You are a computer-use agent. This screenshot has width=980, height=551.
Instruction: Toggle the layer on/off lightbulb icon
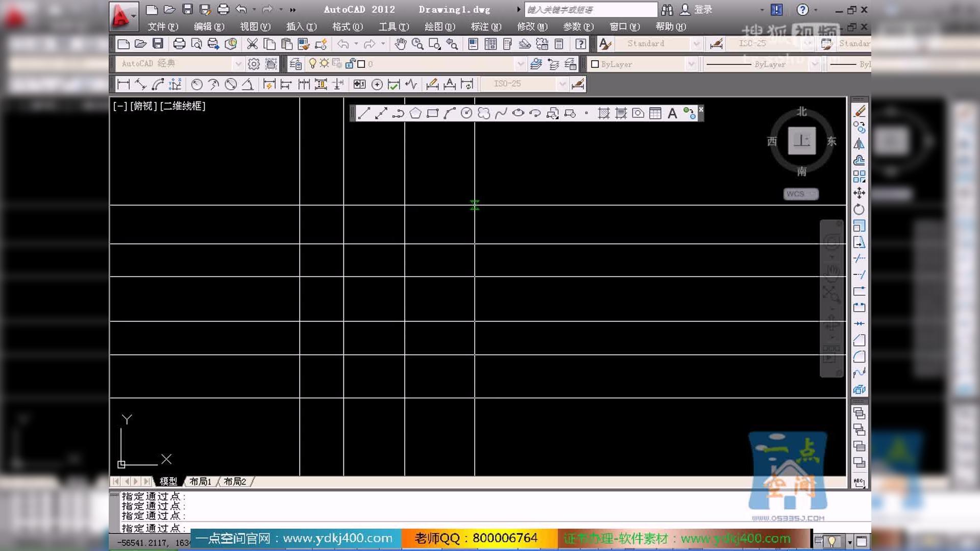313,64
